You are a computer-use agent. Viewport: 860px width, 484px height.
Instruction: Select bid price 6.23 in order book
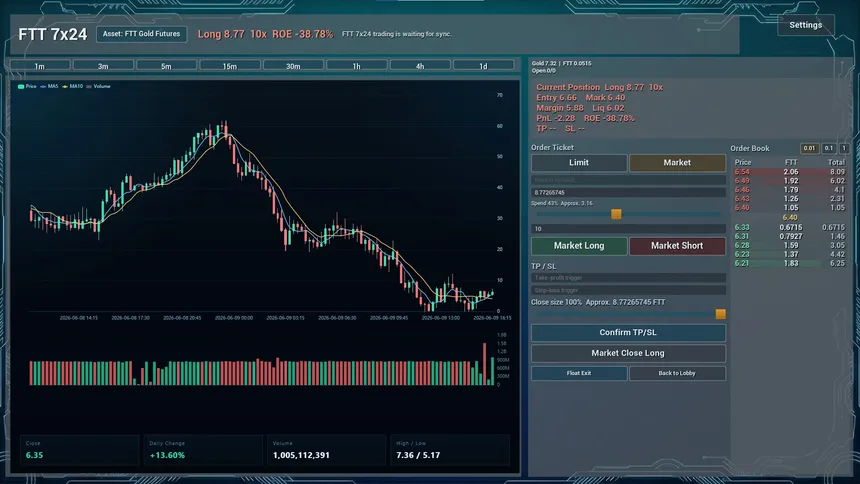coord(742,254)
